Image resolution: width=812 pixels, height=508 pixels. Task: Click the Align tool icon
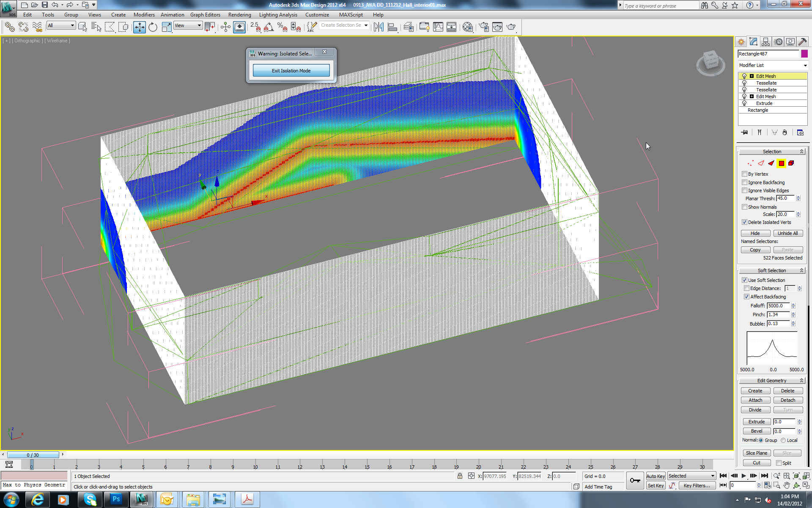392,27
